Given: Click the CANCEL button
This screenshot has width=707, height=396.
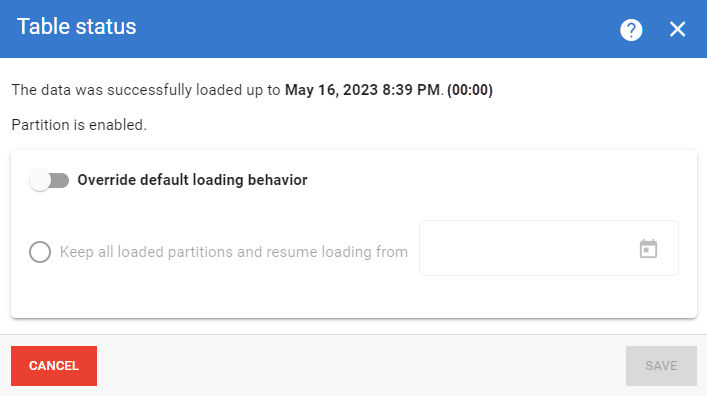Looking at the screenshot, I should (x=54, y=366).
